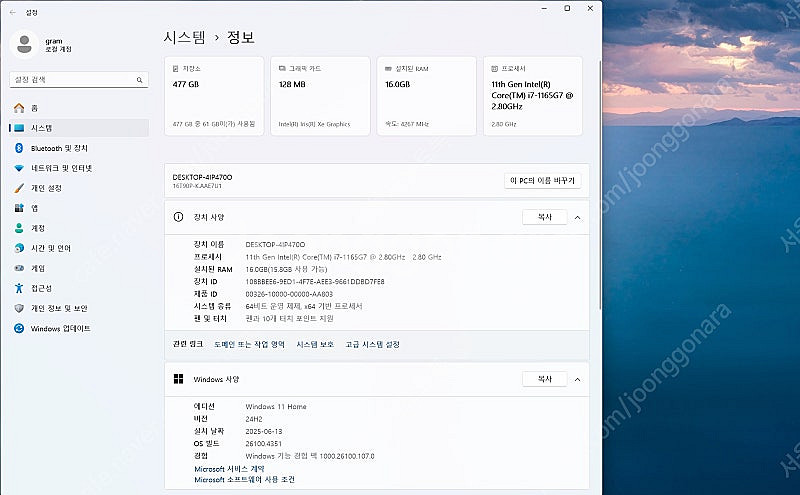Open 고급 시스템 설정 link

[372, 344]
